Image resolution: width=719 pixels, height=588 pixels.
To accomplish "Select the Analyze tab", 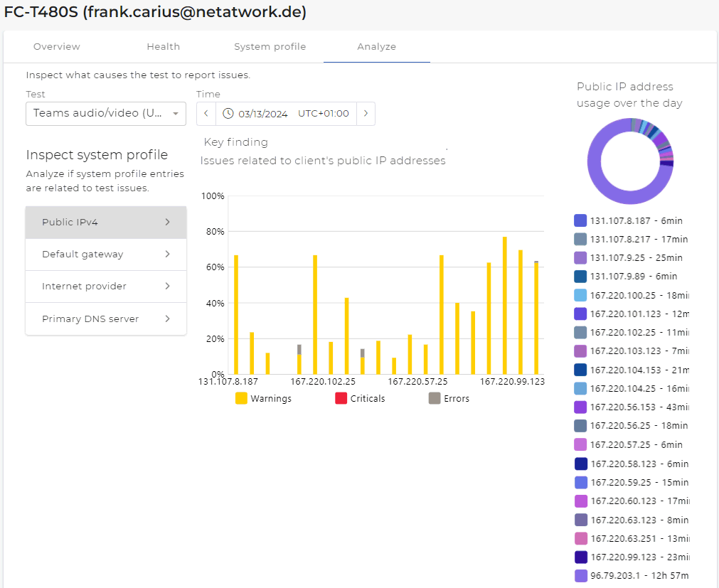I will pos(376,47).
